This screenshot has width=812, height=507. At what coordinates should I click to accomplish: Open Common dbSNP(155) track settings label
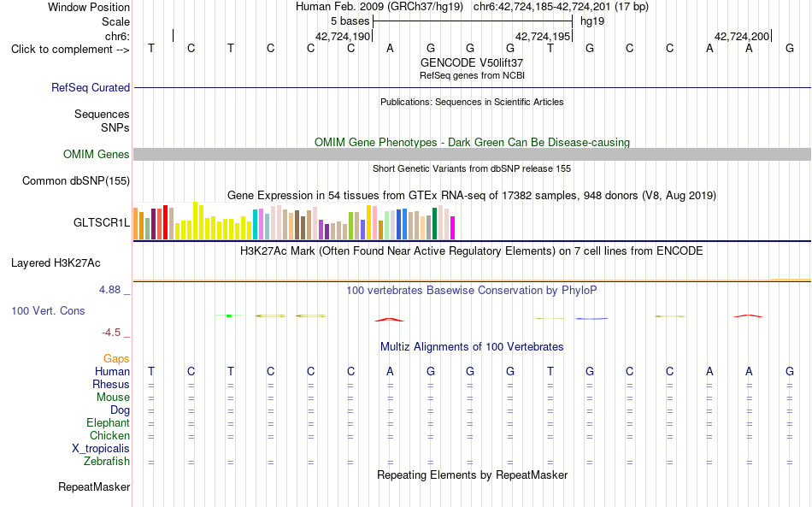tap(75, 180)
